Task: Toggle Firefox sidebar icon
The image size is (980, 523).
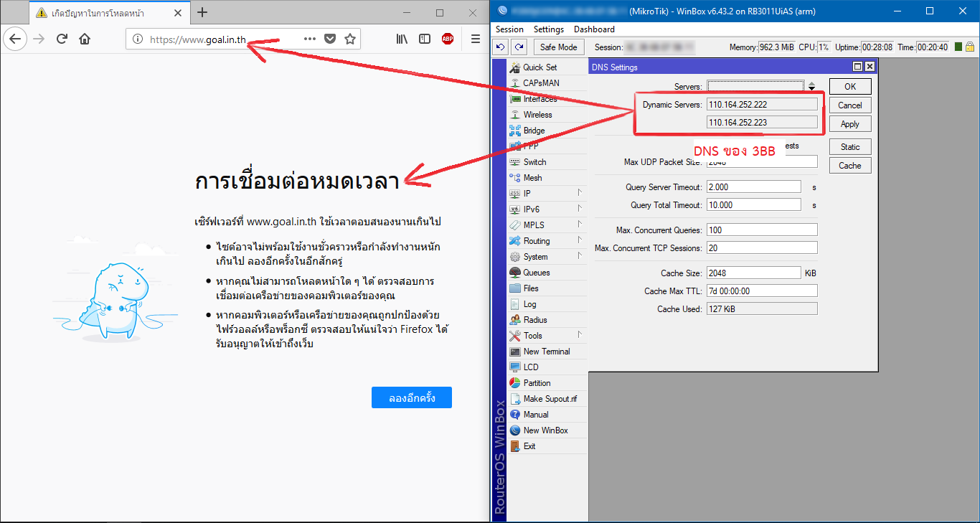Action: click(x=425, y=39)
